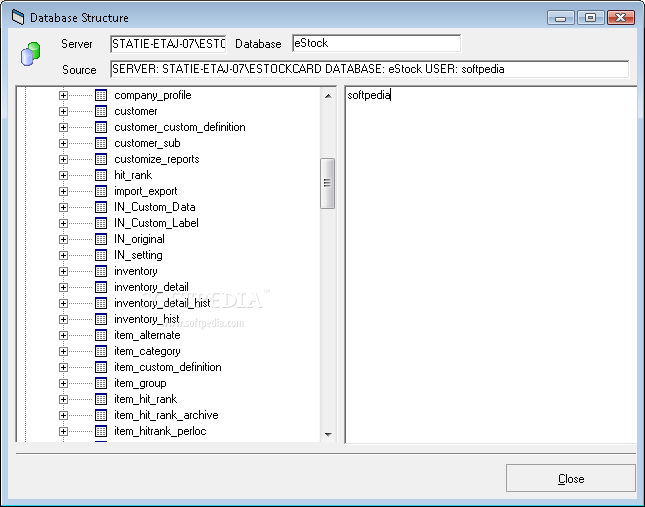Expand the IN_Custom_Data node
This screenshot has width=645, height=507.
click(63, 207)
